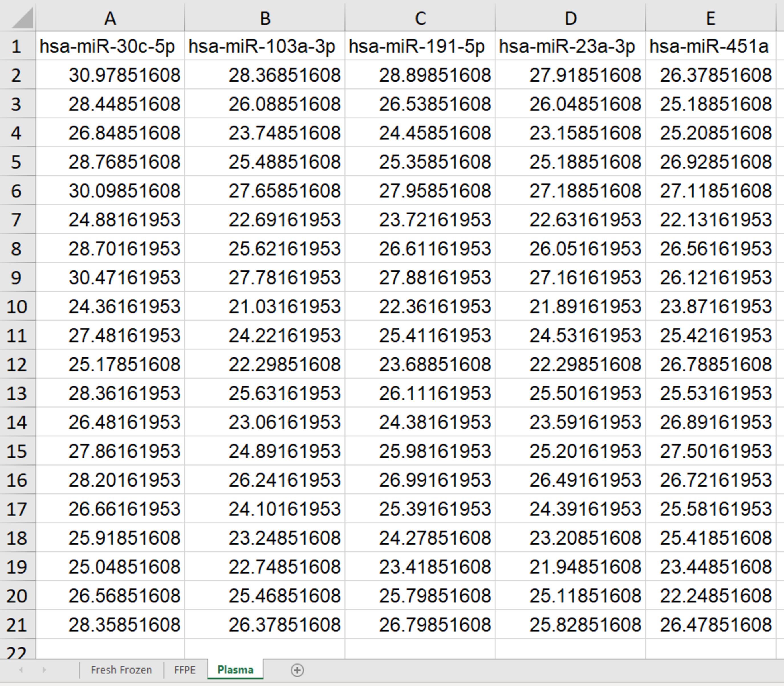Select cell with value 28.44851608
Image resolution: width=784 pixels, height=686 pixels.
click(x=110, y=104)
